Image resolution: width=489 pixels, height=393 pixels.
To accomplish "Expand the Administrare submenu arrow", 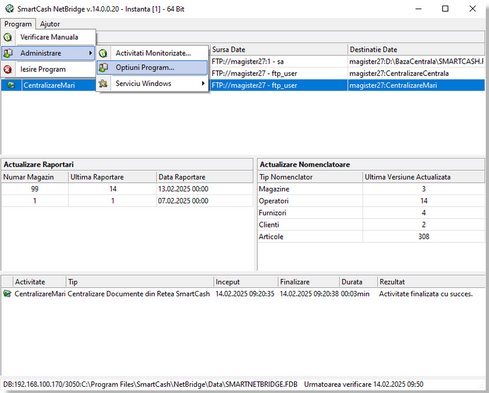I will (x=90, y=53).
